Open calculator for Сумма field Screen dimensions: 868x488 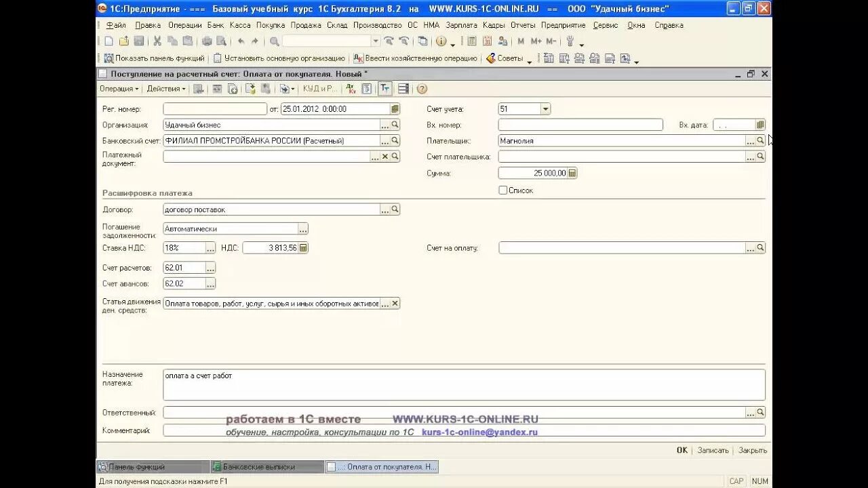point(572,173)
